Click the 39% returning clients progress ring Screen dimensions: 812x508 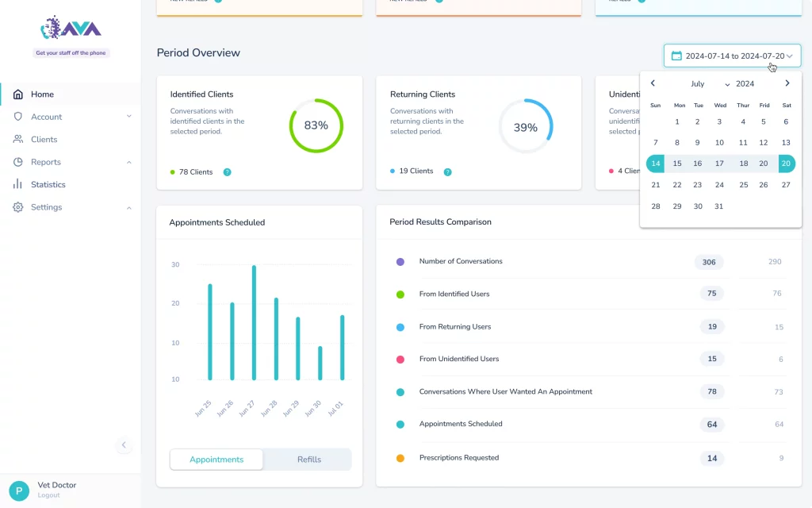[x=526, y=125]
